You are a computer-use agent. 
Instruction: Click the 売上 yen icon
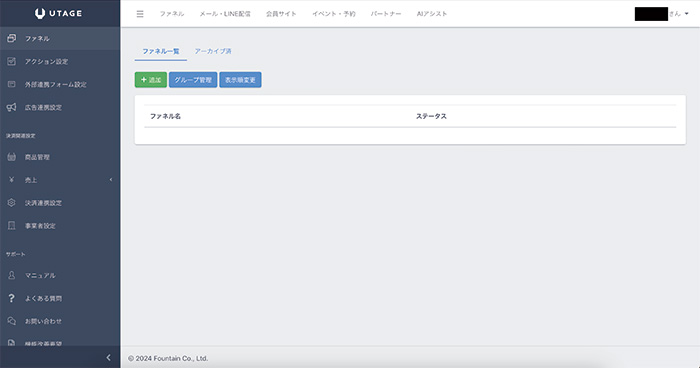coord(12,180)
